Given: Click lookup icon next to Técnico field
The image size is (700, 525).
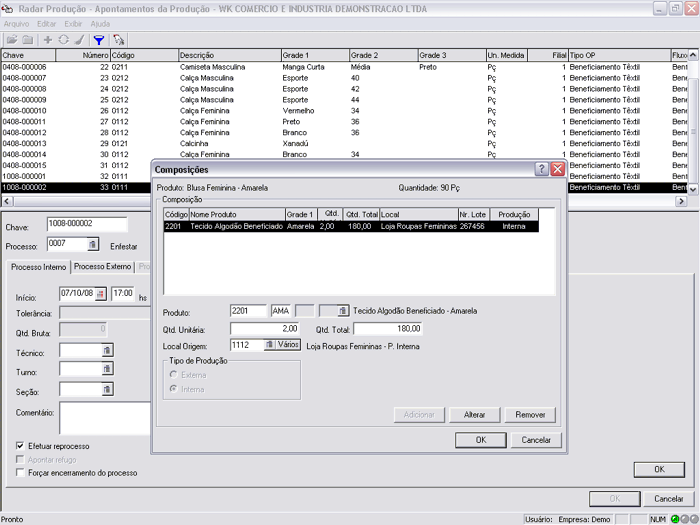Looking at the screenshot, I should [106, 350].
